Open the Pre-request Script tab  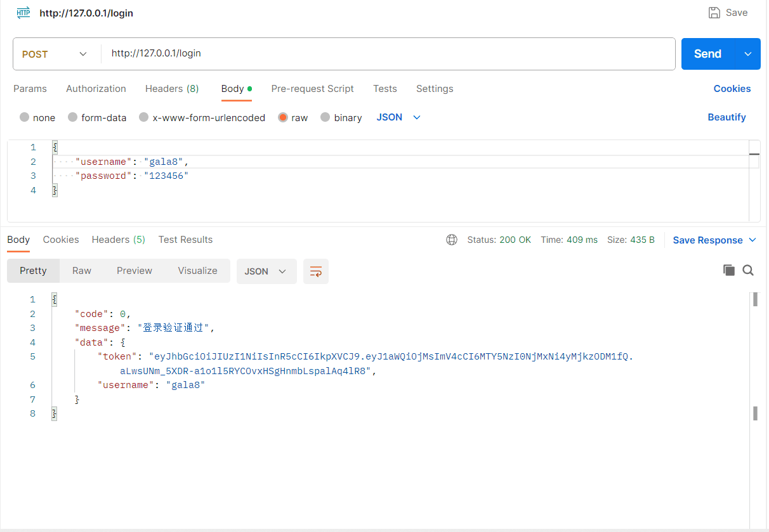pos(312,89)
